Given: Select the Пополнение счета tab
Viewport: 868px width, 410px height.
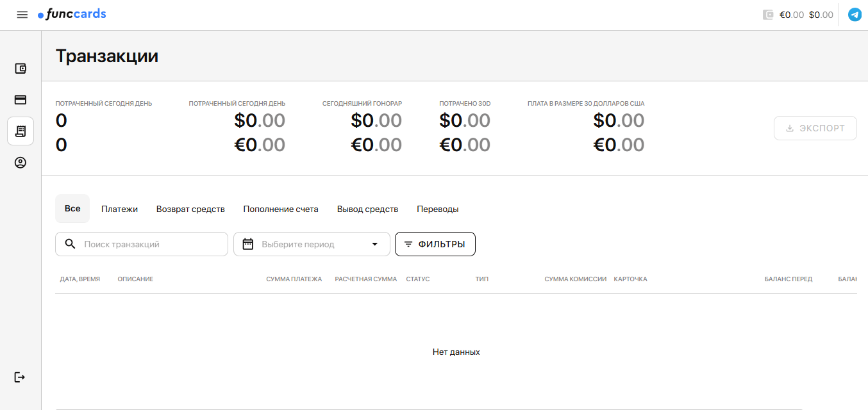Looking at the screenshot, I should [280, 209].
